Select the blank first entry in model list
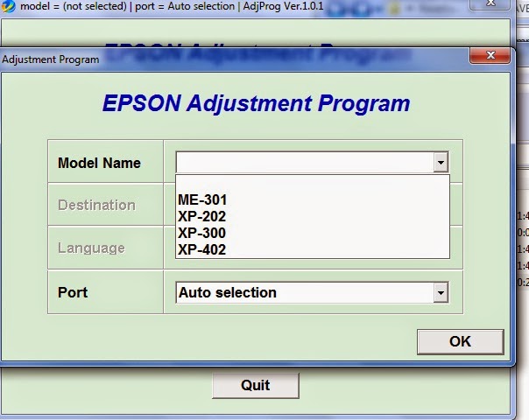The width and height of the screenshot is (529, 420). [313, 184]
